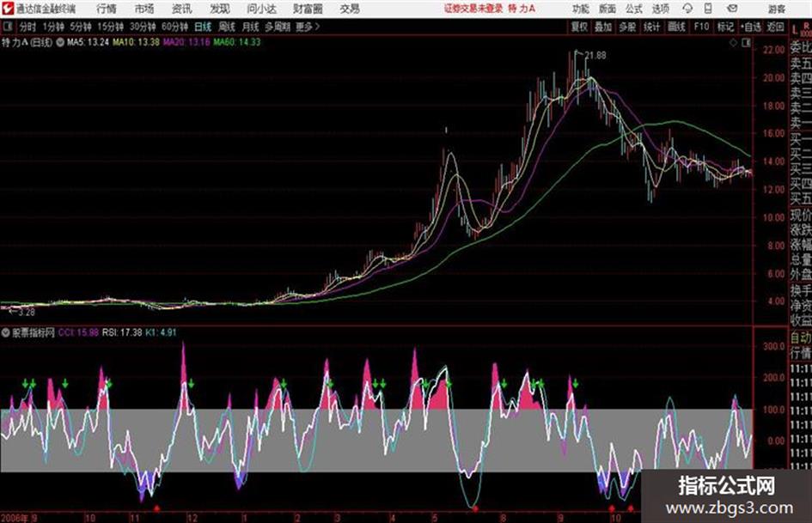This screenshot has width=812, height=523.
Task: Click the 22.00 price axis label
Action: 773,50
